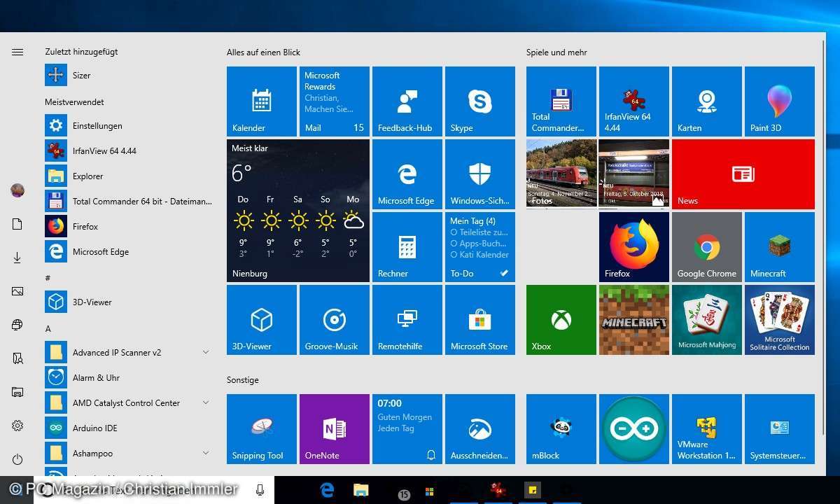Viewport: 840px width, 504px height.
Task: Open Microsoft Mahjong tile
Action: [707, 320]
